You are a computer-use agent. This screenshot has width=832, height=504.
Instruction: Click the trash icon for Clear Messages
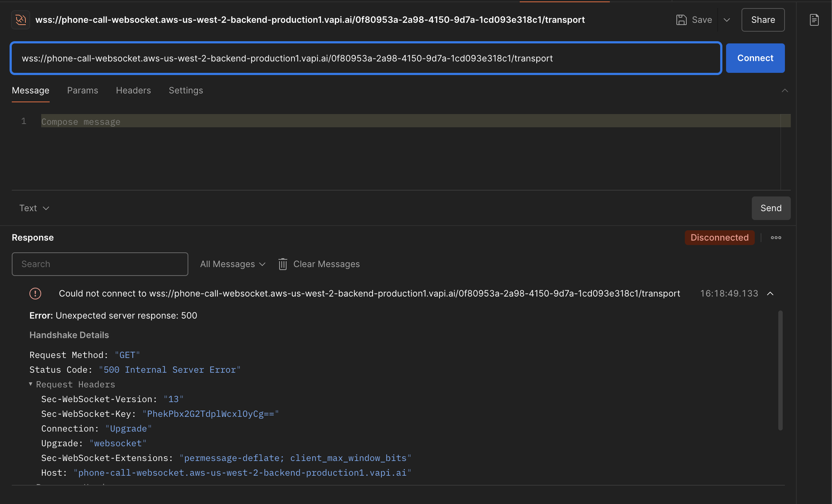[282, 264]
